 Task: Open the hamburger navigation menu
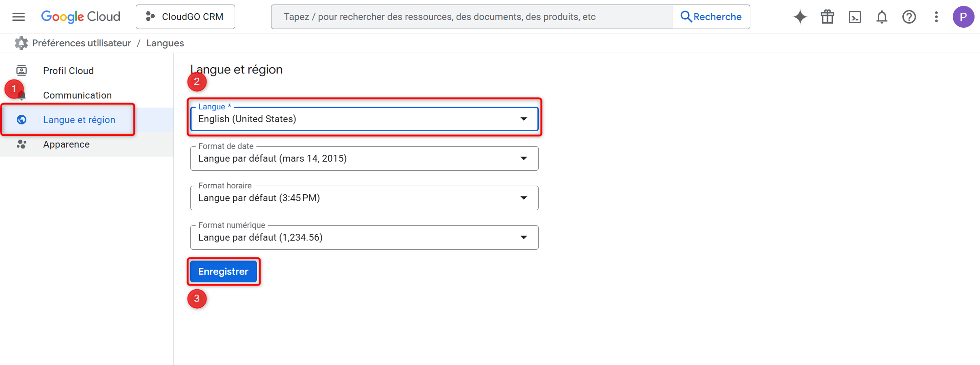click(x=19, y=17)
